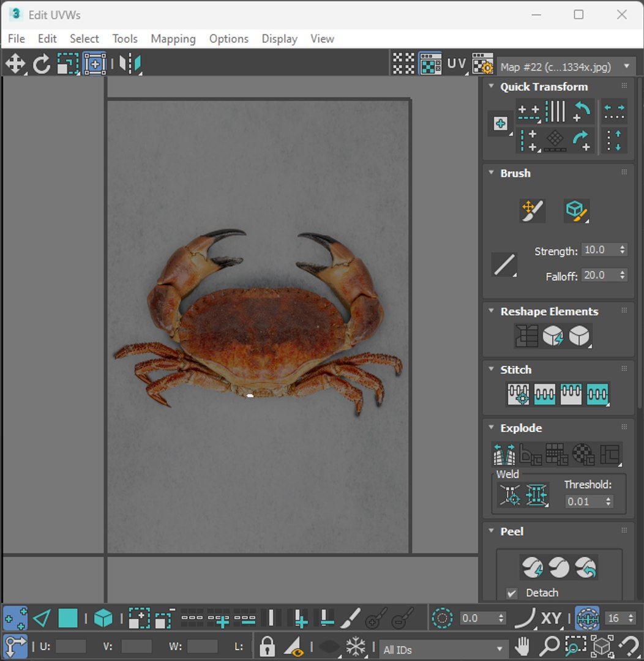The height and width of the screenshot is (661, 644).
Task: Click Space Horizontally icon
Action: (614, 112)
